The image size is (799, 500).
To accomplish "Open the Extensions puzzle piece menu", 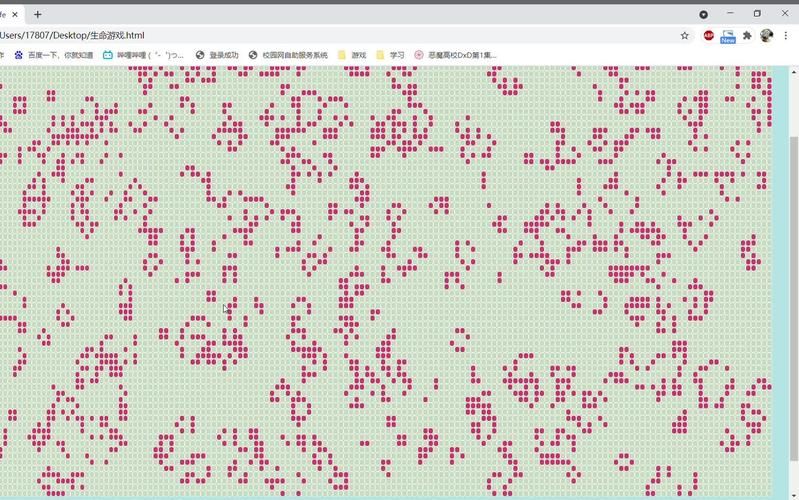I will [x=747, y=35].
